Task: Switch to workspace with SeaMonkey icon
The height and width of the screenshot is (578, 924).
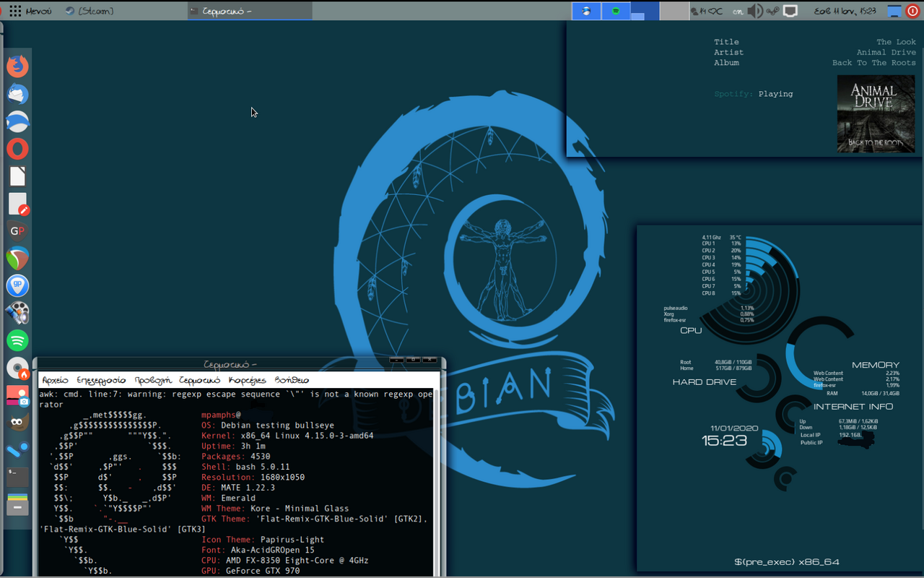Action: tap(586, 11)
